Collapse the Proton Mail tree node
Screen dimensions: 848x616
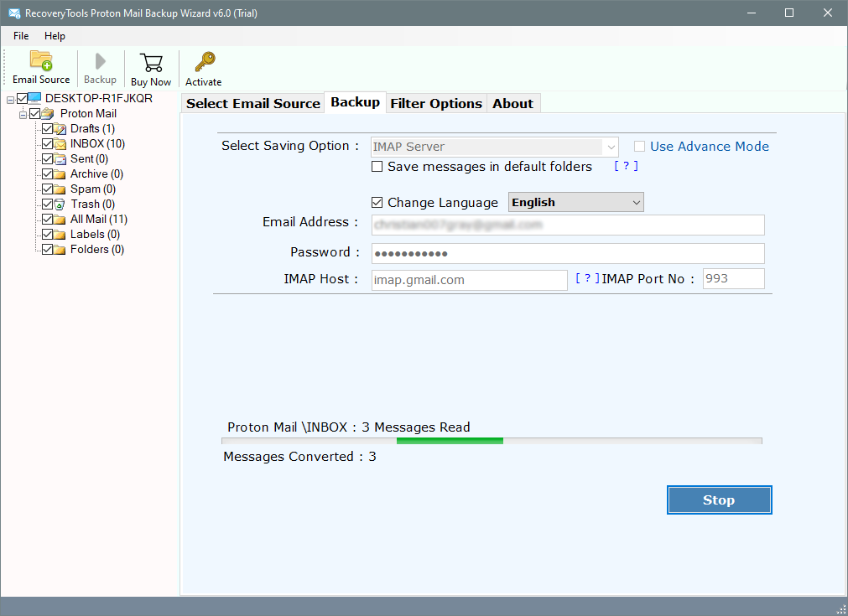[x=23, y=115]
